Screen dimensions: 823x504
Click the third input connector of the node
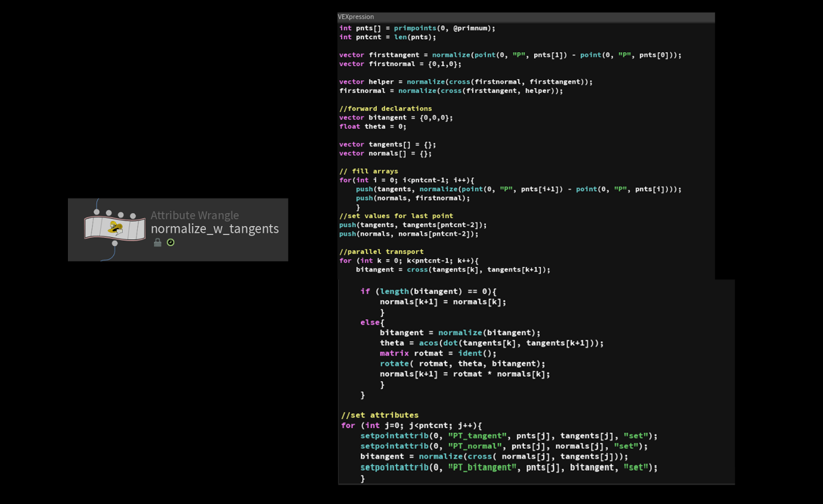click(121, 214)
